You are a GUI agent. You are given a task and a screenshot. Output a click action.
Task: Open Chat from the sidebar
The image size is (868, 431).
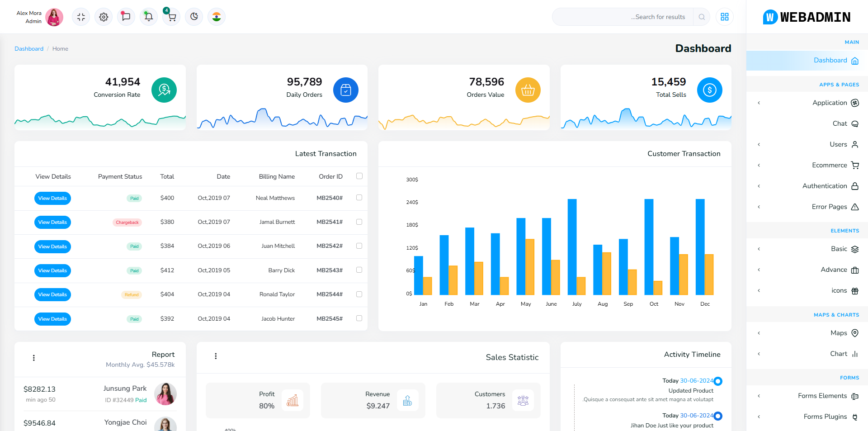[840, 123]
